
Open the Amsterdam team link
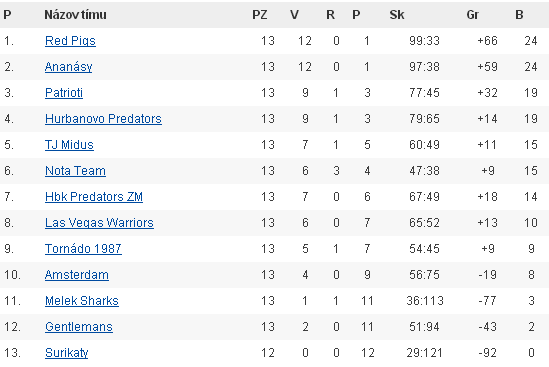(77, 275)
